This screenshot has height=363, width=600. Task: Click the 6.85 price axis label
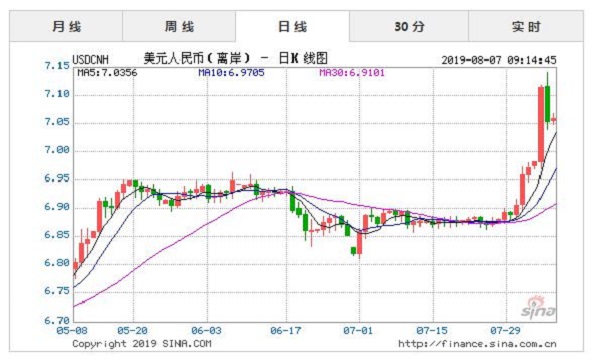point(57,234)
